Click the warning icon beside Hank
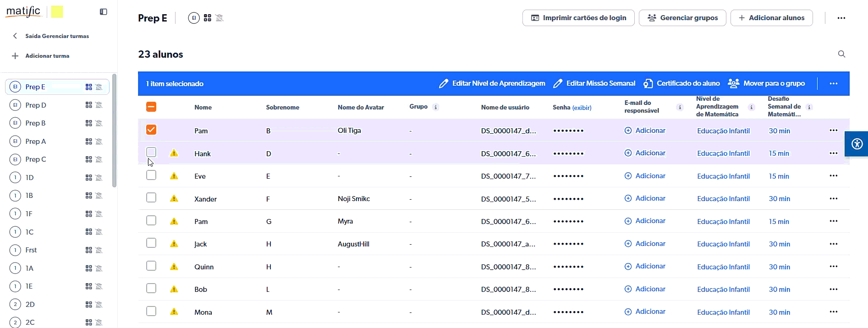 pos(174,153)
